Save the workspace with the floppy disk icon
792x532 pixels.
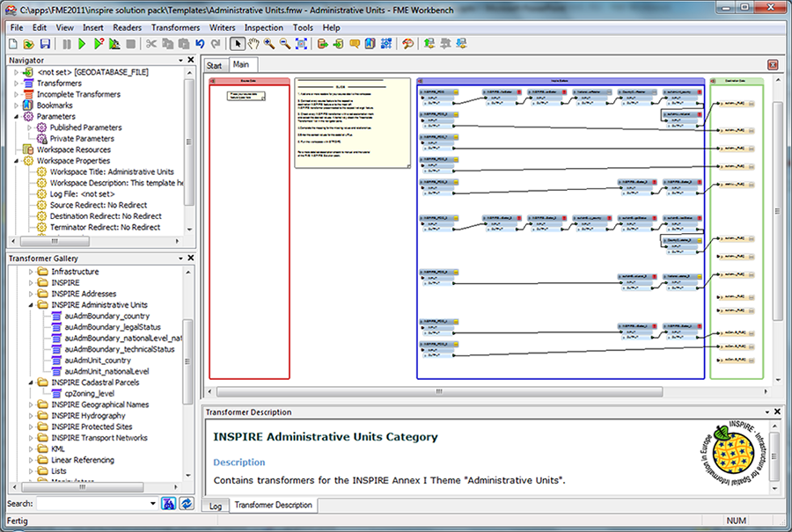point(45,45)
